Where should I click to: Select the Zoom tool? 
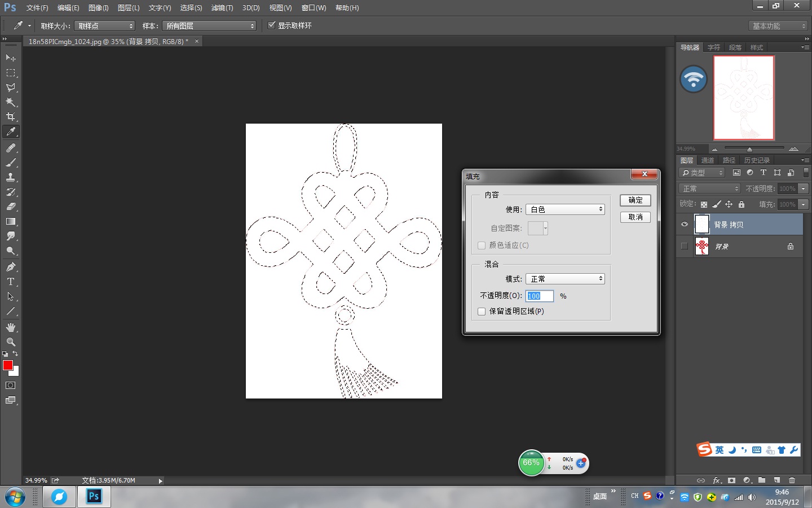[x=11, y=342]
